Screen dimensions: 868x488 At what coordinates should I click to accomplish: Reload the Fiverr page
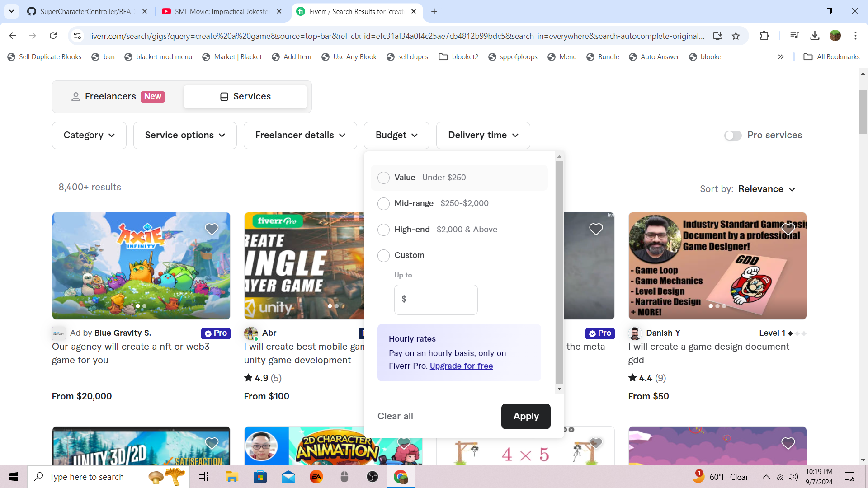(53, 36)
